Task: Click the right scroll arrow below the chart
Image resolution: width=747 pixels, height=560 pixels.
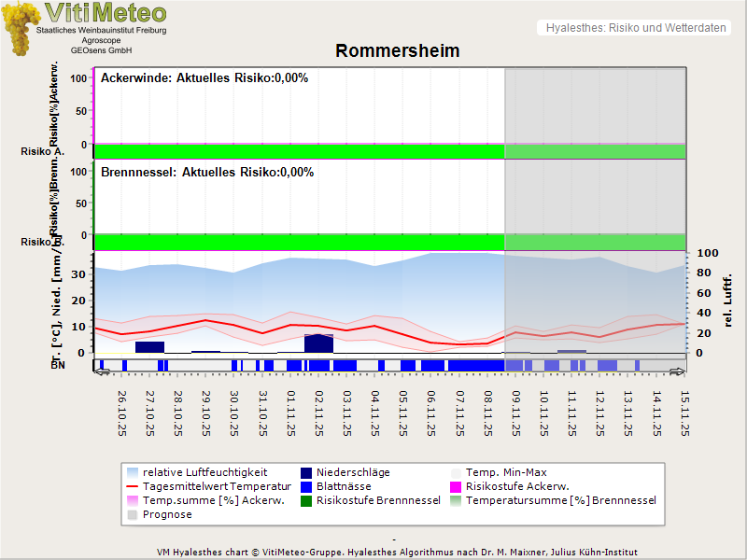Action: point(678,372)
